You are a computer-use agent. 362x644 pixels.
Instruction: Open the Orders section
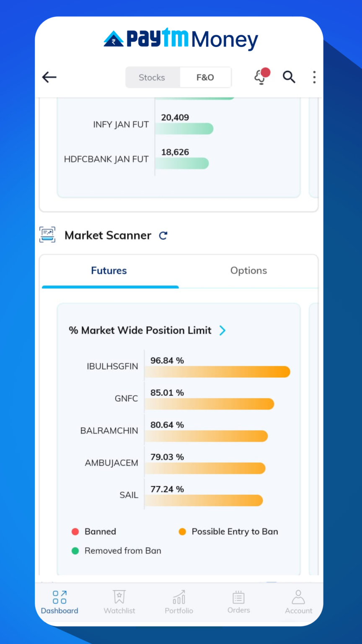pyautogui.click(x=238, y=602)
